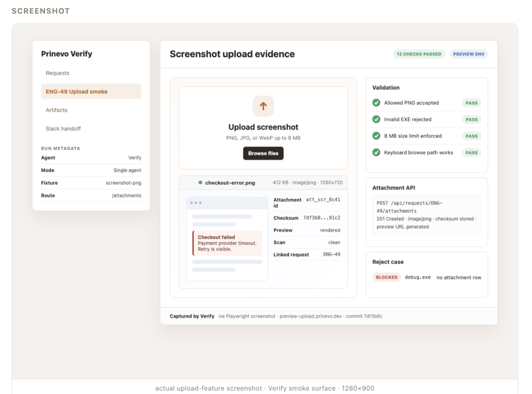Screen dimensions: 532x394
Task: Click Mode value Single agent
Action: pos(127,170)
